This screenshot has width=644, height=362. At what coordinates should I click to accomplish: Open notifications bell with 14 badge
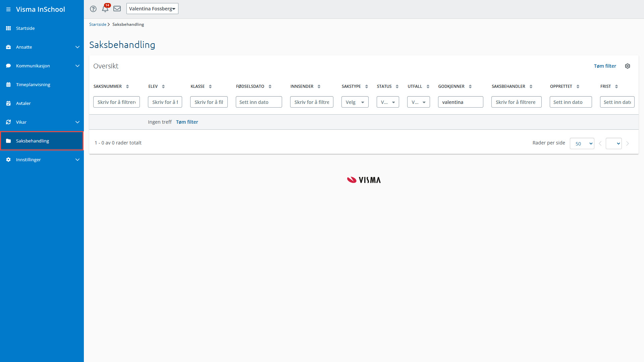click(x=105, y=9)
